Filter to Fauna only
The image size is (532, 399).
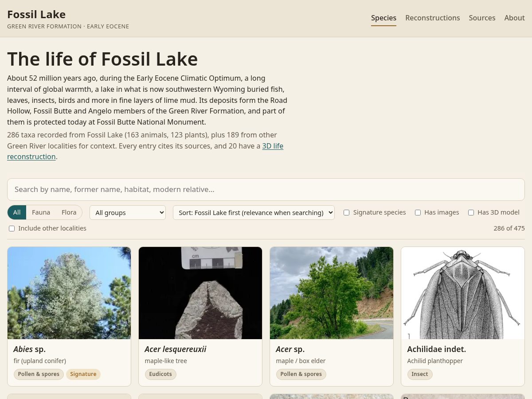click(41, 212)
